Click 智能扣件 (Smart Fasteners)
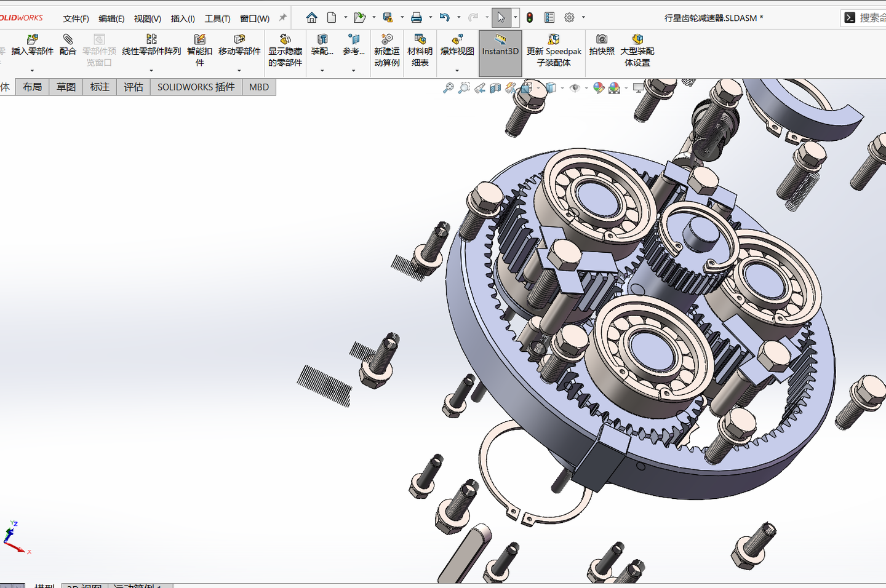Viewport: 886px width, 588px height. click(199, 50)
